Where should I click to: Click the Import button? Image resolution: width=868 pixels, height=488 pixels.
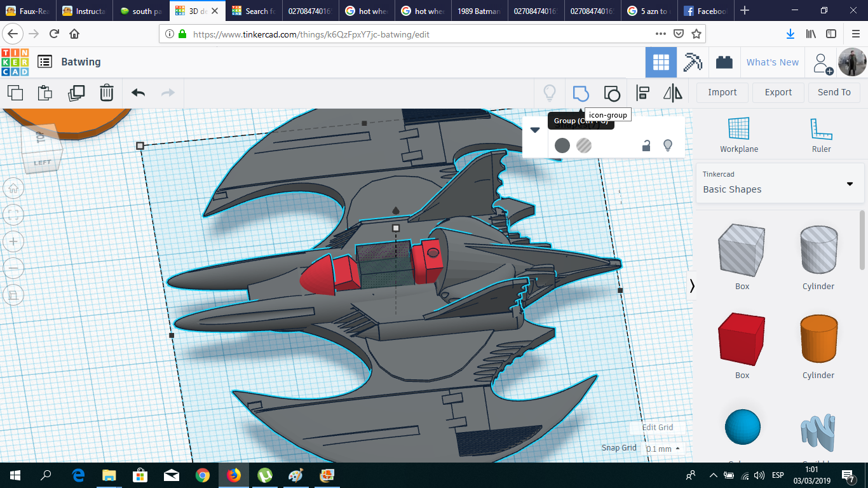point(722,92)
